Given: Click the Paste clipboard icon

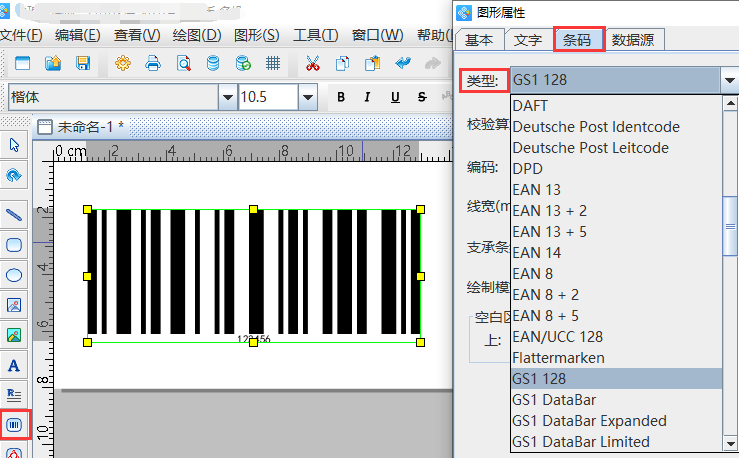Looking at the screenshot, I should [372, 63].
